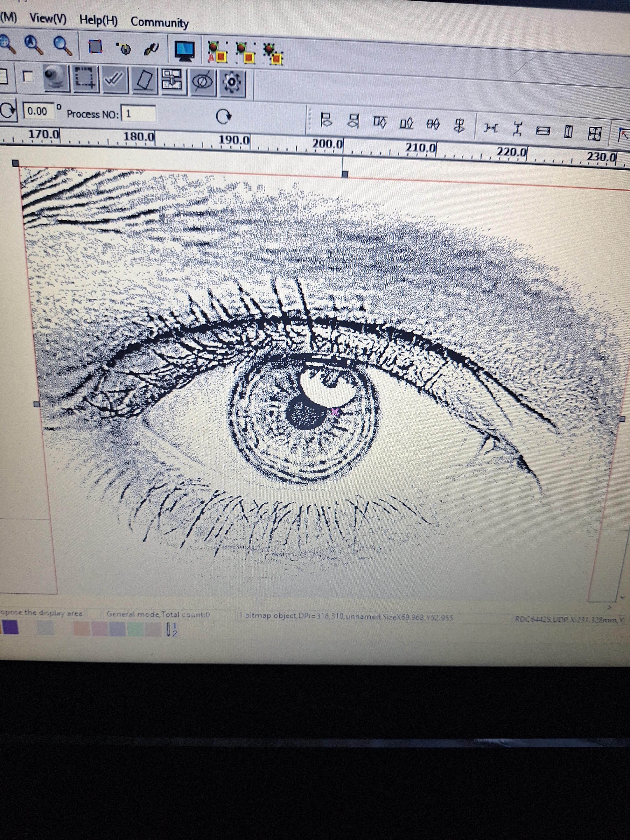Open the View(V) menu
This screenshot has height=840, width=630.
coord(48,18)
